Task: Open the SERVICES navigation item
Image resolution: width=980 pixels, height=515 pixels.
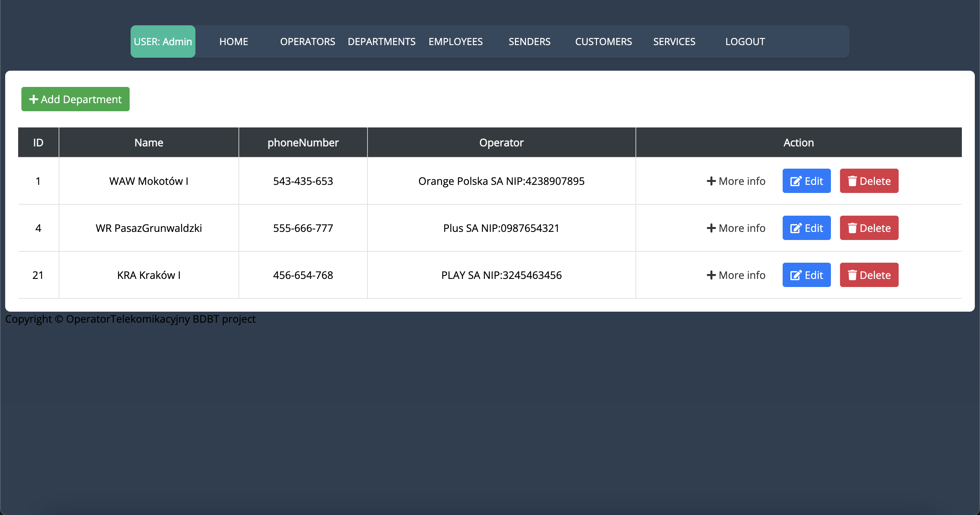Action: pos(674,42)
